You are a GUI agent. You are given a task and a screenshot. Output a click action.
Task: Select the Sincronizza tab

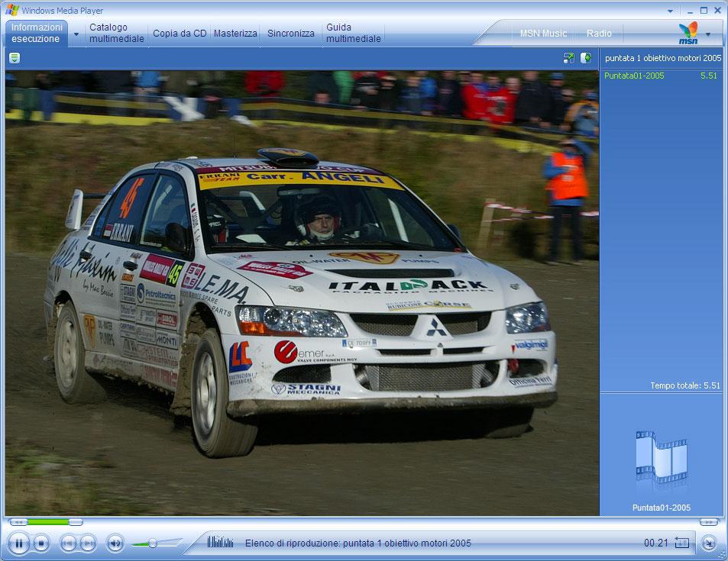click(290, 34)
